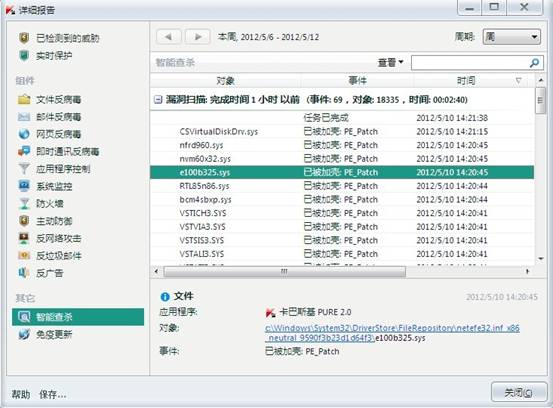
Task: Select the highlighted e100b325.sys row
Action: [342, 172]
